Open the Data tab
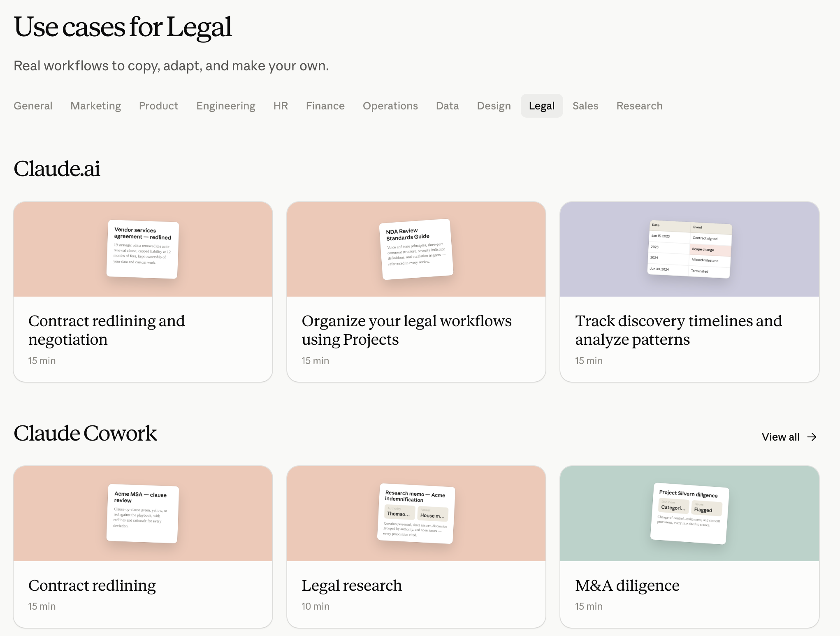Screen dimensions: 840x636 pos(448,106)
